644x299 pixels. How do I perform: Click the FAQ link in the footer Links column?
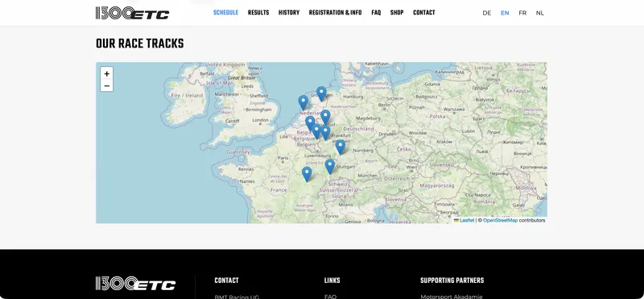(330, 297)
